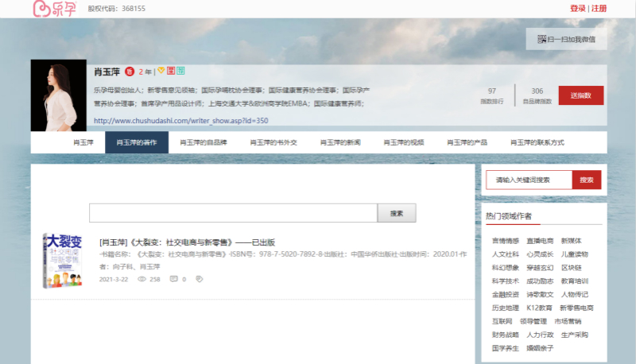Viewport: 636px width, 364px height.
Task: Open the 肖玉萍的自品牌 tab
Action: [x=204, y=142]
